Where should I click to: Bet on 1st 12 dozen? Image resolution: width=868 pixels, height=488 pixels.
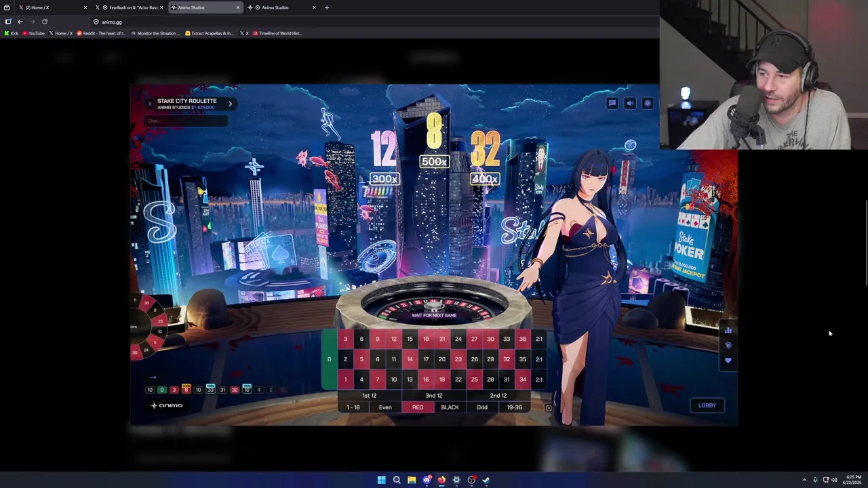(x=369, y=395)
